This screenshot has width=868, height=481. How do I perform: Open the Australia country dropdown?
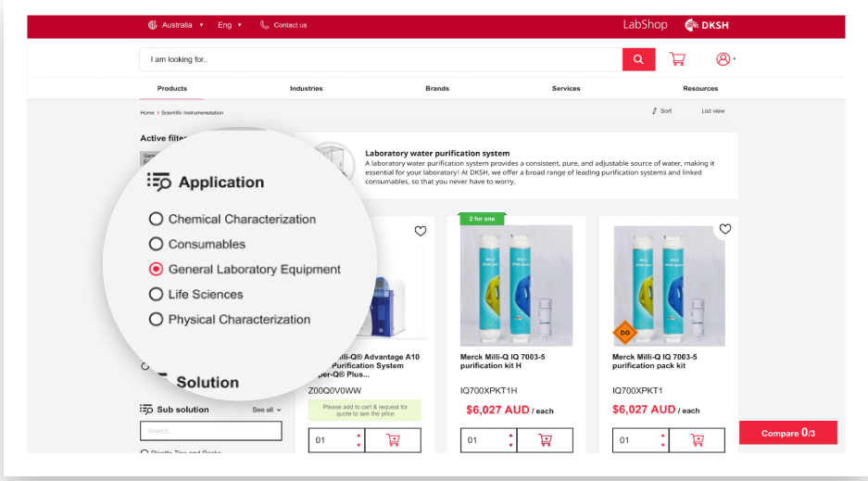[x=176, y=25]
